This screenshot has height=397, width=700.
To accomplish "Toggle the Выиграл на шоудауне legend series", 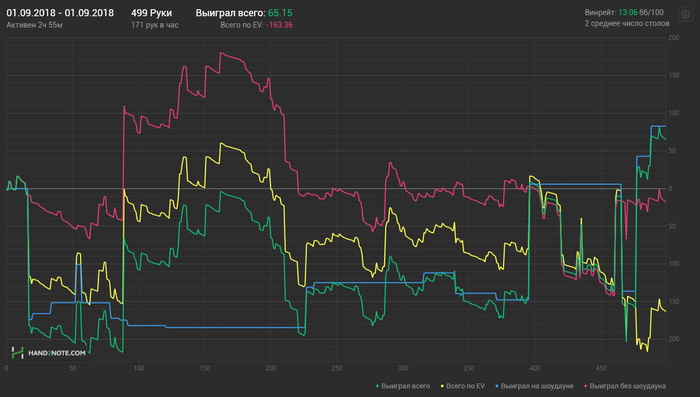I will coord(534,386).
